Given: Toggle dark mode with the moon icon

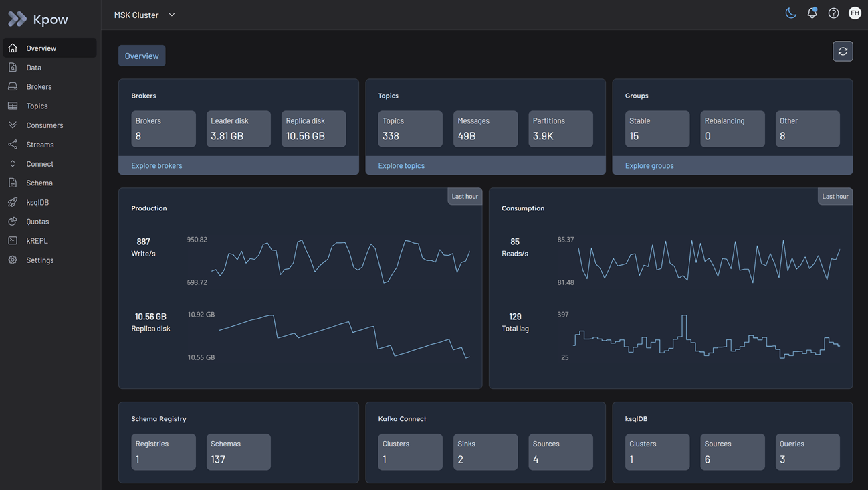Looking at the screenshot, I should tap(790, 12).
